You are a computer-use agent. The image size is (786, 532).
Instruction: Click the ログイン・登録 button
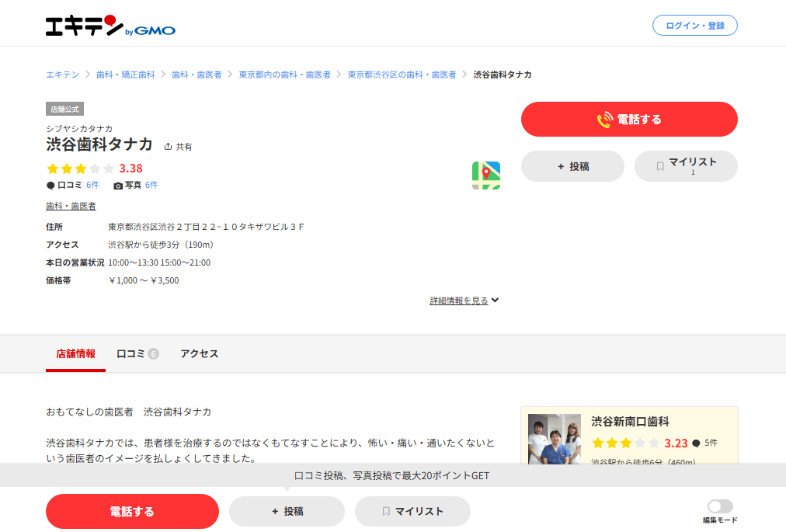[695, 26]
